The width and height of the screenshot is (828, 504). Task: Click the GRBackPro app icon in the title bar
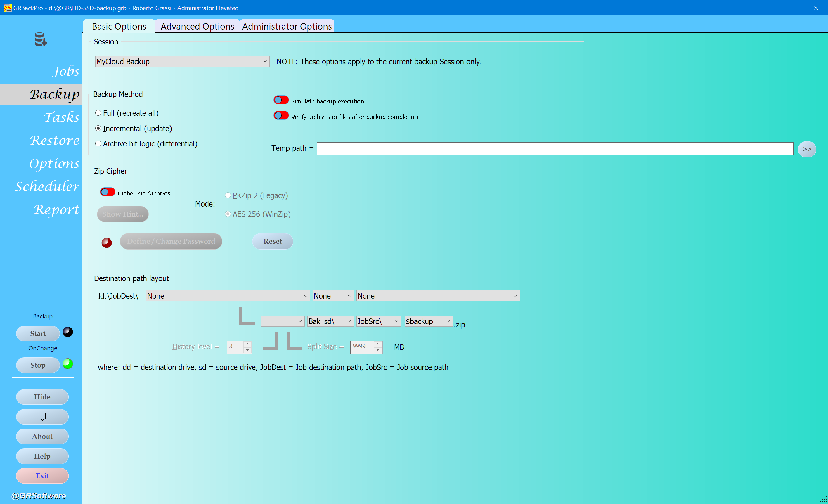(7, 8)
